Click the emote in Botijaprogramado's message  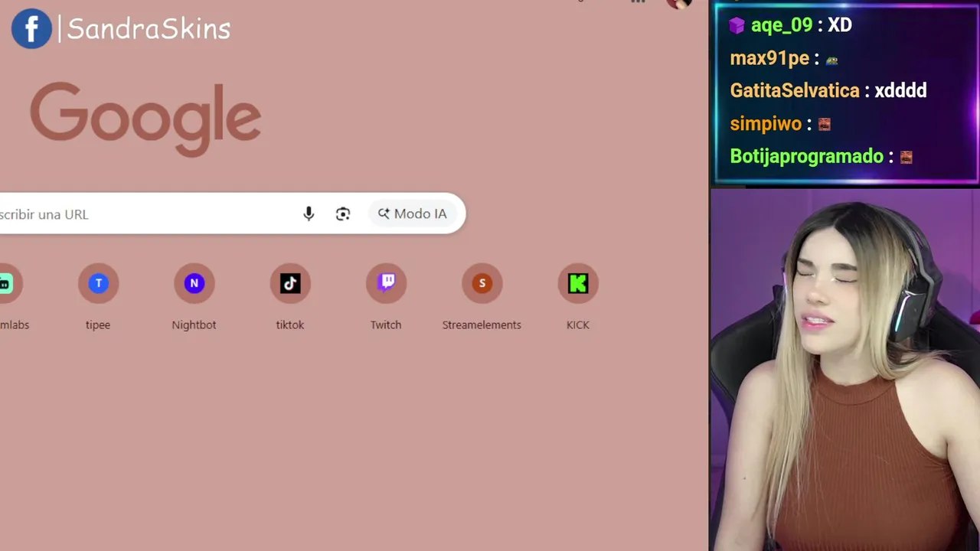pyautogui.click(x=906, y=157)
